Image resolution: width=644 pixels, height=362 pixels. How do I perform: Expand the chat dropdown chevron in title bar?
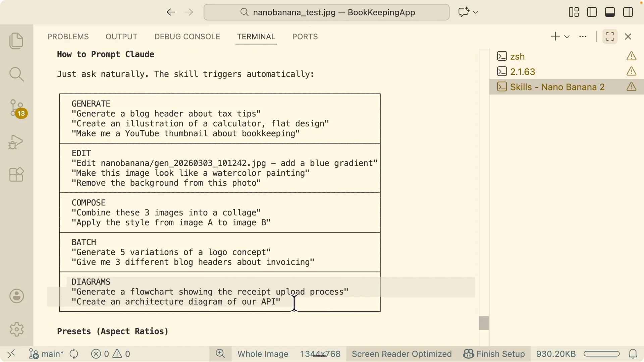click(475, 12)
